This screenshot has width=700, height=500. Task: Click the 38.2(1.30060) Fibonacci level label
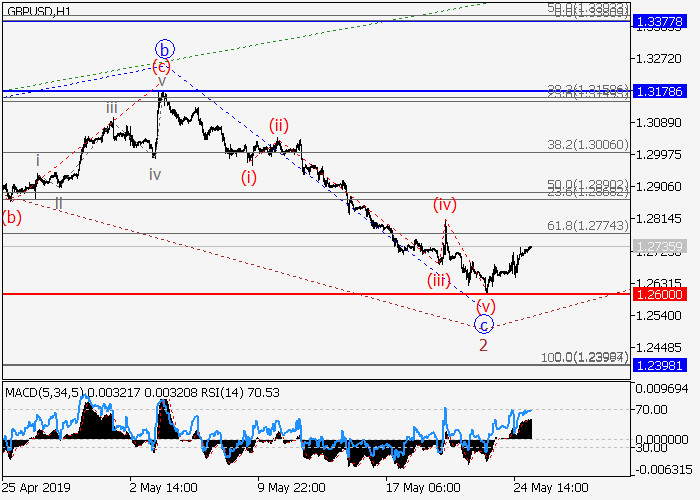[x=588, y=144]
